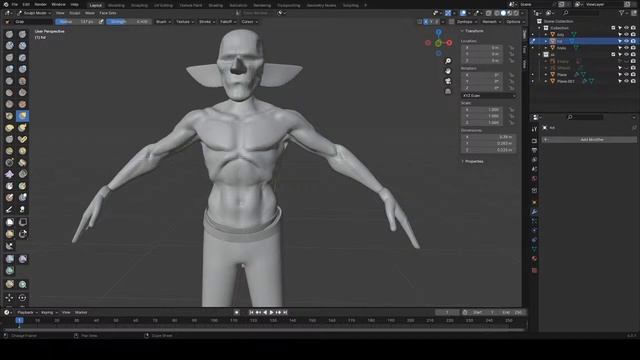Select the Draw sculpt brush
This screenshot has width=640, height=360.
[x=9, y=34]
